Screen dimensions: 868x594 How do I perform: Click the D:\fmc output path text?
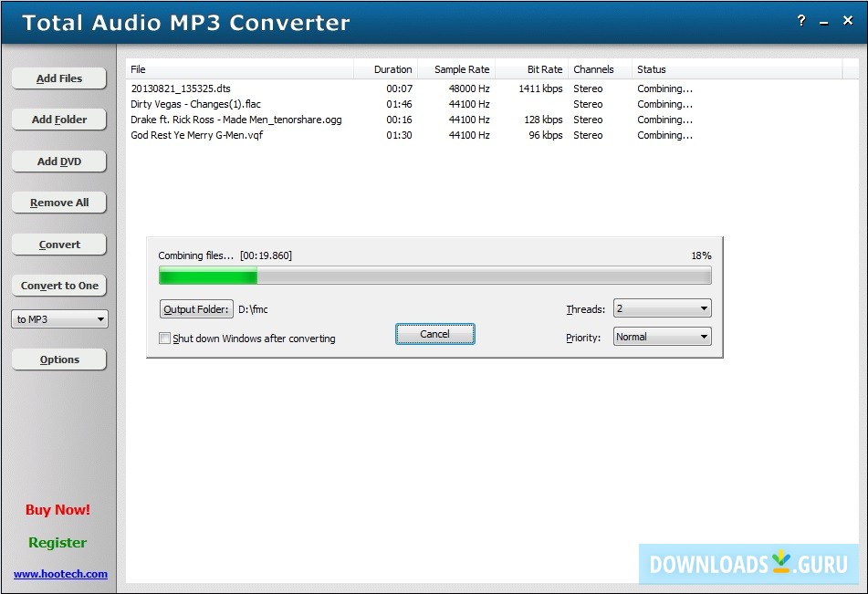253,309
